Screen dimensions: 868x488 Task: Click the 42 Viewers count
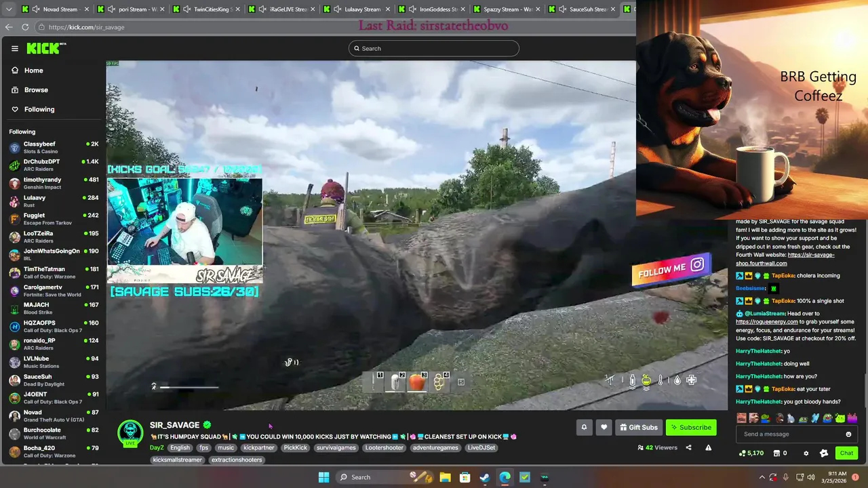(657, 447)
